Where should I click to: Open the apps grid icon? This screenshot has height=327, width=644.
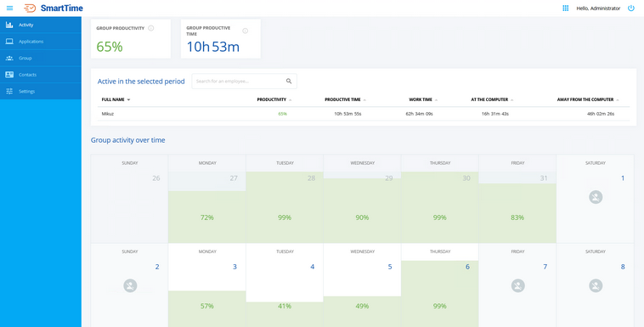[x=566, y=8]
